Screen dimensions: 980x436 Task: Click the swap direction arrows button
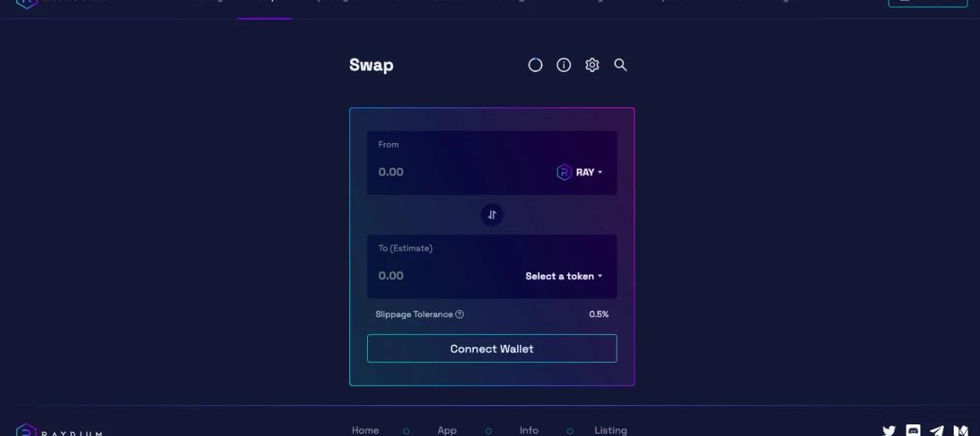pos(492,215)
